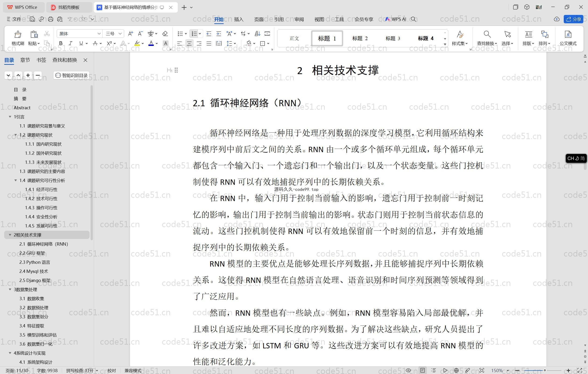
Task: Collapse the '3数据集处理' outline node
Action: click(10, 289)
